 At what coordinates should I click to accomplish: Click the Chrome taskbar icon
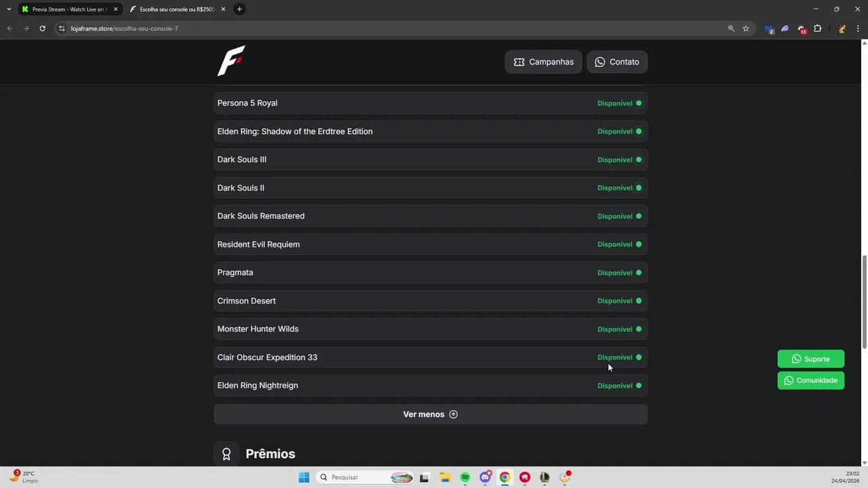tap(505, 477)
